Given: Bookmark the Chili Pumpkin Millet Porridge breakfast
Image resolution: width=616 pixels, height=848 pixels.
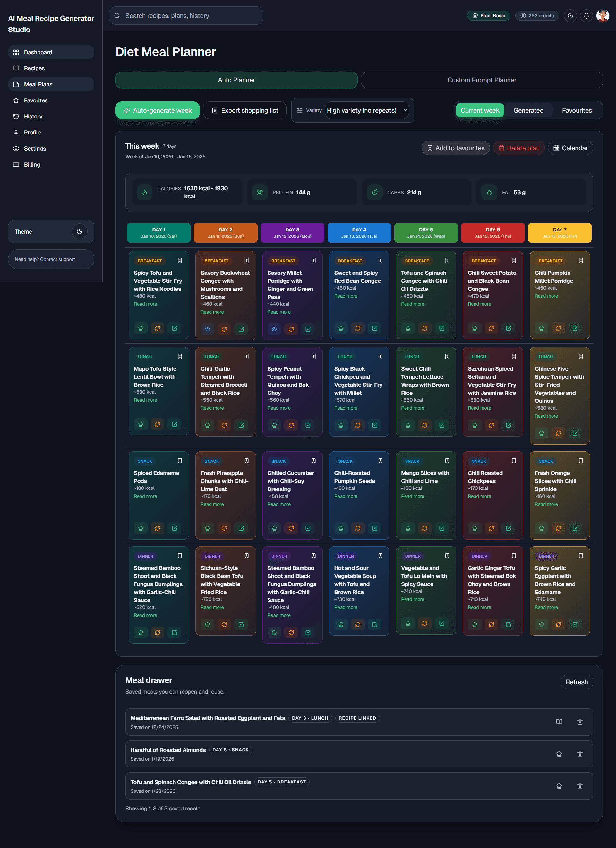Looking at the screenshot, I should (580, 261).
